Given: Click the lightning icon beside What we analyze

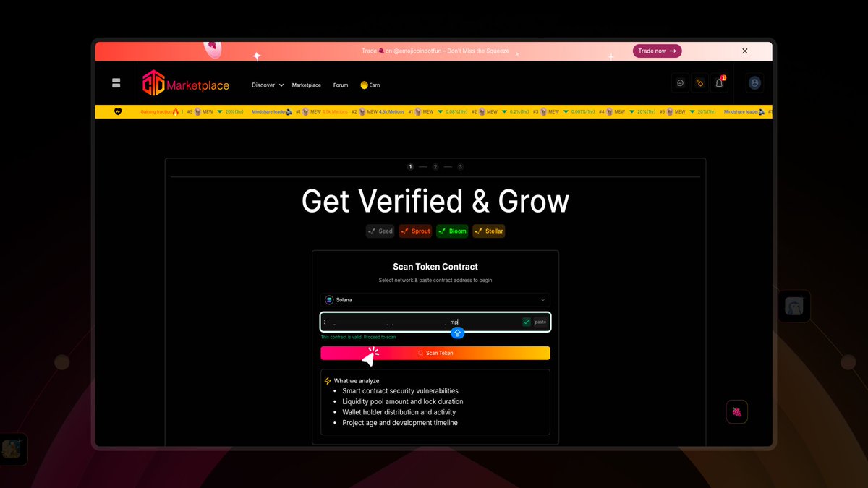Looking at the screenshot, I should click(328, 381).
